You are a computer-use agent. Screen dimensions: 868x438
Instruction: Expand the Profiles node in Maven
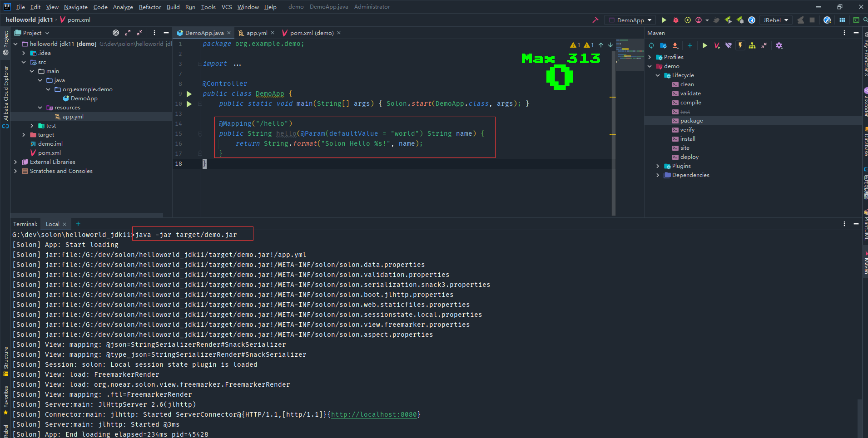(x=650, y=57)
